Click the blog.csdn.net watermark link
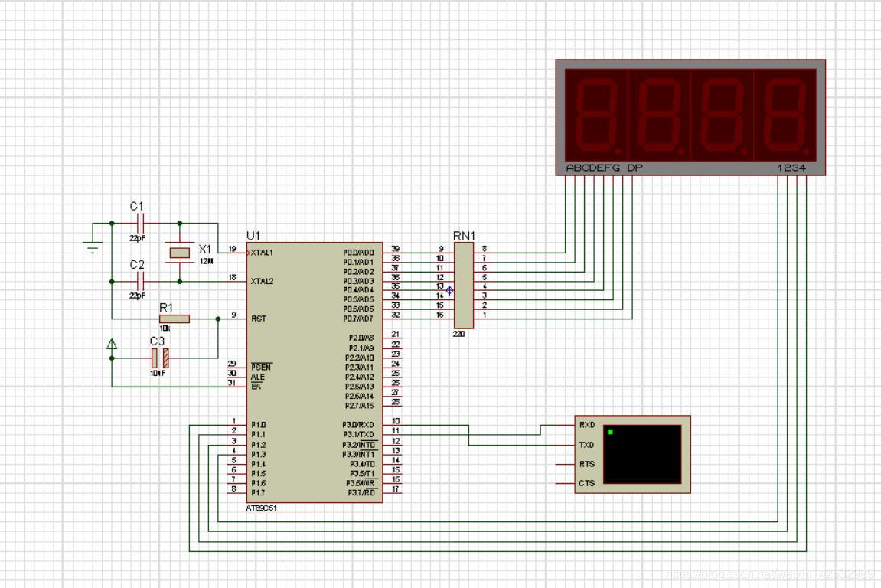The image size is (881, 588). (769, 573)
